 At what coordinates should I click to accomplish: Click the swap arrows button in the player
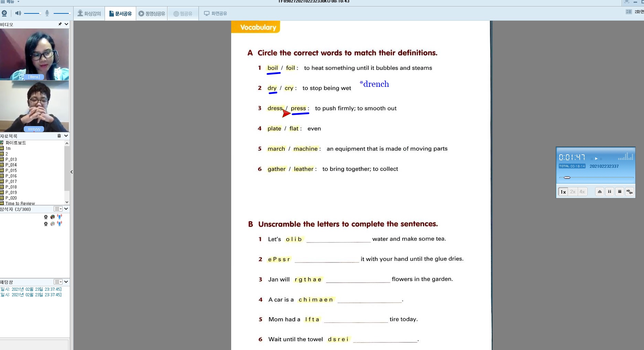click(629, 192)
